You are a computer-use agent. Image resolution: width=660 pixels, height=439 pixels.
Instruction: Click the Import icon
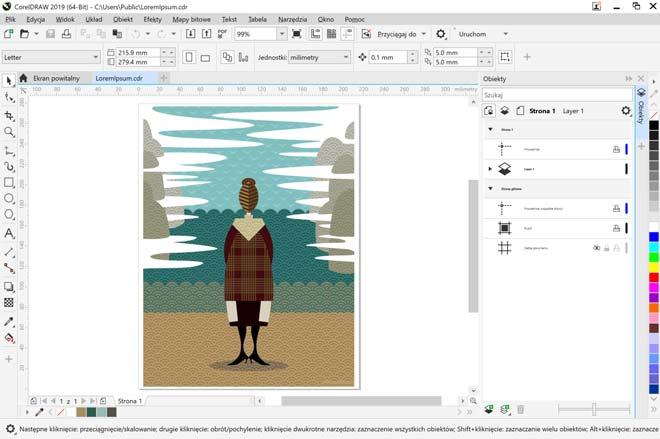[x=190, y=34]
